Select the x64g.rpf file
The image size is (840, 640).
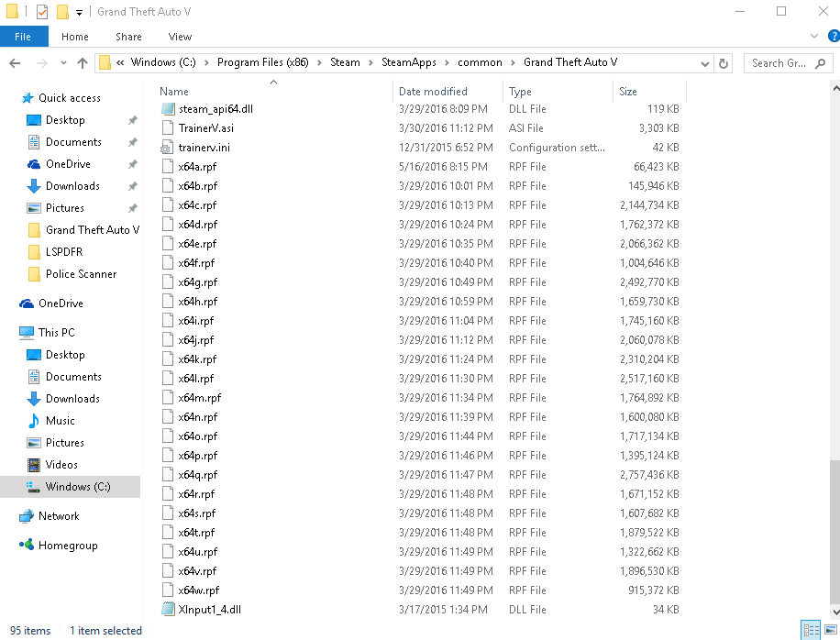[198, 282]
